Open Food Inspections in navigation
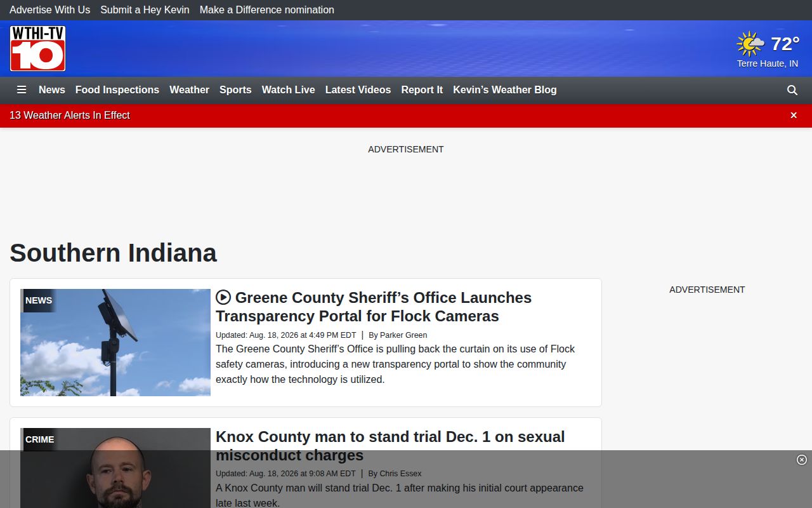 click(x=117, y=90)
